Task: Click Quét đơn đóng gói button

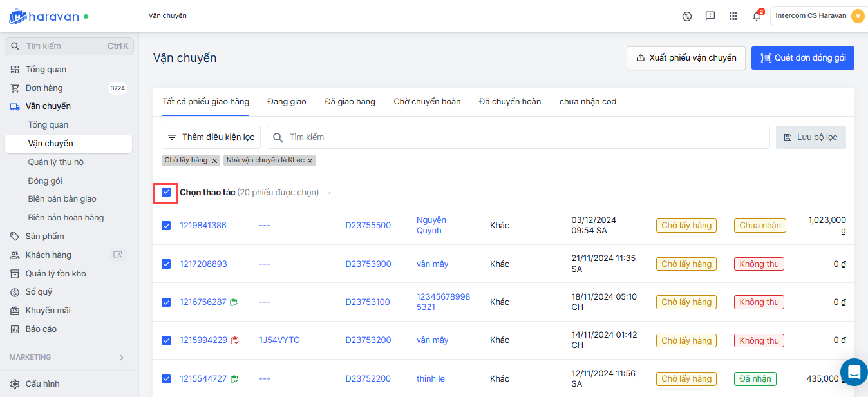Action: pyautogui.click(x=802, y=58)
